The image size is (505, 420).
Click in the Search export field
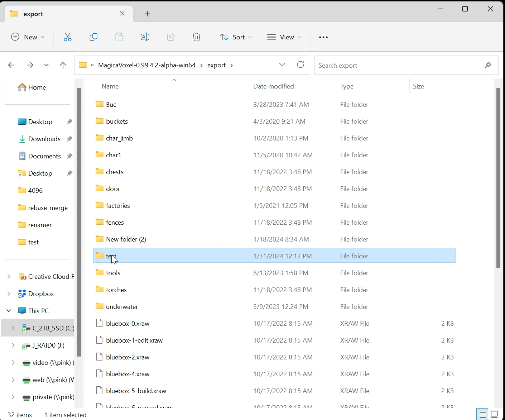click(x=398, y=66)
